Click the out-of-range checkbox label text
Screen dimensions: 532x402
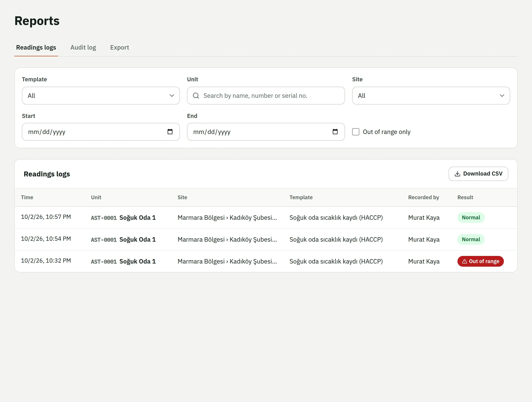click(x=387, y=132)
